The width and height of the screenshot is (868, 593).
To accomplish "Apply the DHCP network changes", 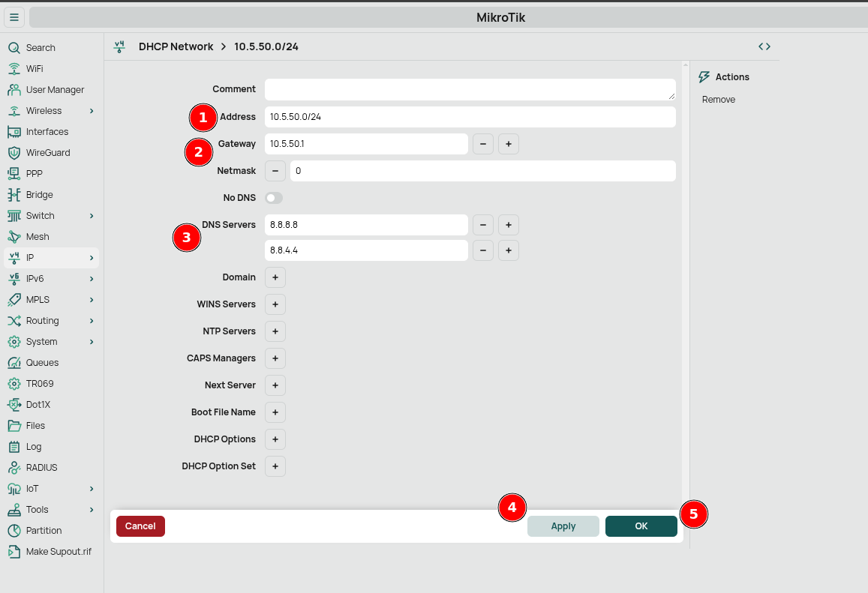I will tap(563, 526).
